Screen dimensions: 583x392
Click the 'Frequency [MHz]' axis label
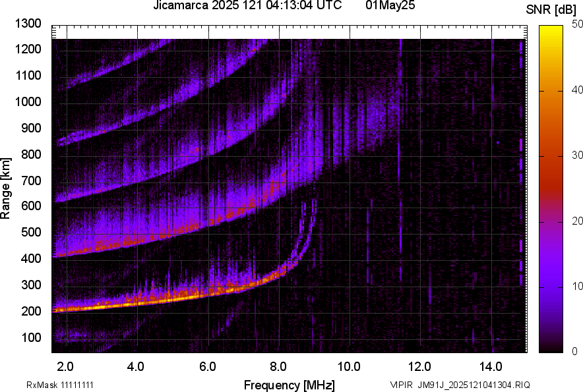[x=290, y=385]
